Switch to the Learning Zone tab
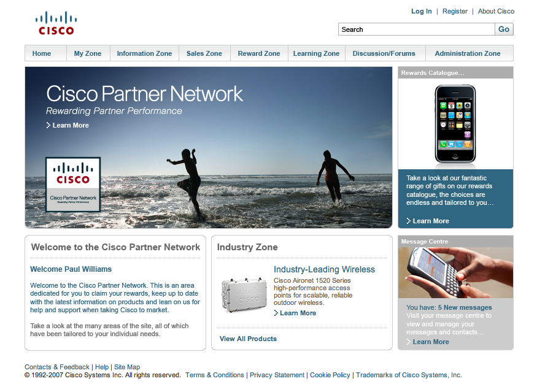 click(x=316, y=53)
